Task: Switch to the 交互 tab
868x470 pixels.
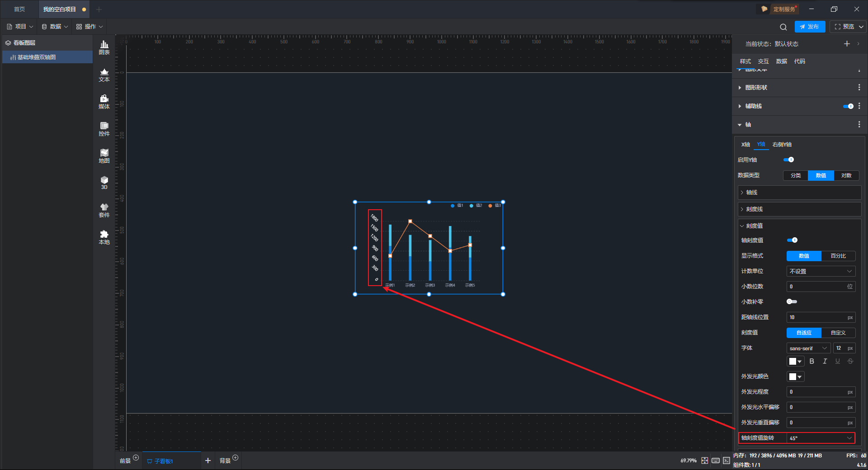Action: click(x=764, y=61)
